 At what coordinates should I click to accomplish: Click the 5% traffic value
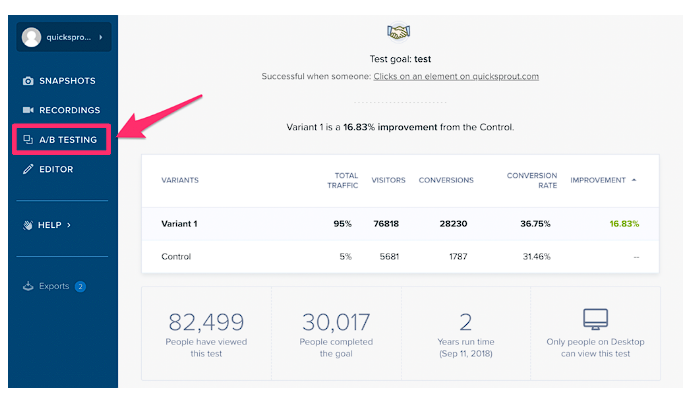pos(345,257)
